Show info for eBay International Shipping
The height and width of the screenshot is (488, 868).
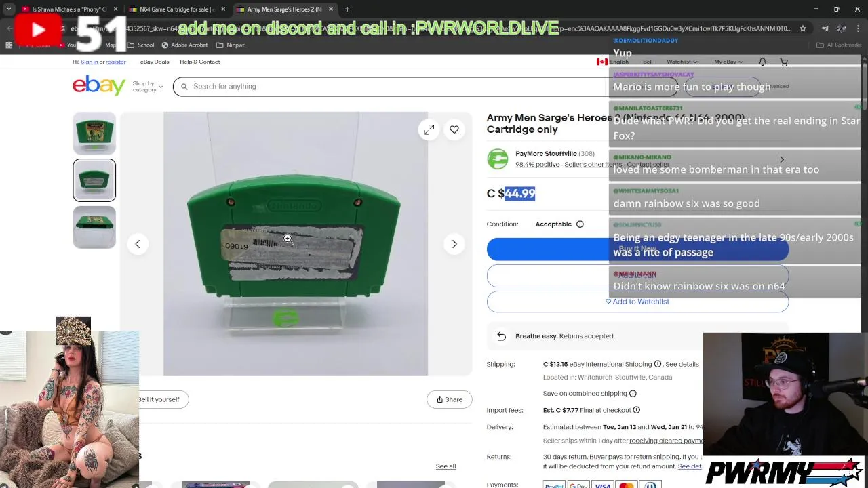click(x=657, y=364)
